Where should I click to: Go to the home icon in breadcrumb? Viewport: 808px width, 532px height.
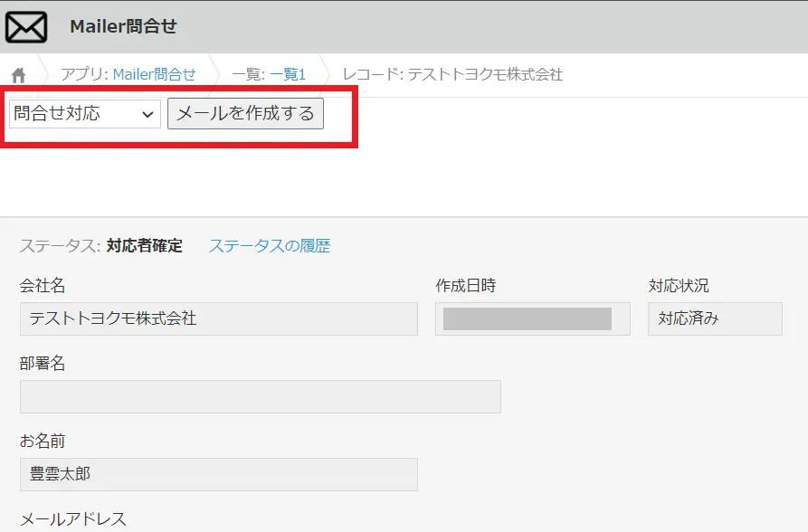pos(19,75)
